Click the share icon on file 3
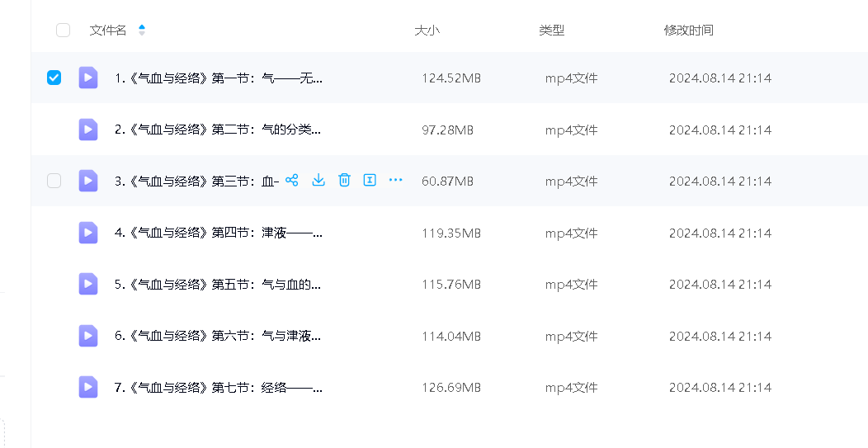Image resolution: width=868 pixels, height=448 pixels. [x=291, y=180]
